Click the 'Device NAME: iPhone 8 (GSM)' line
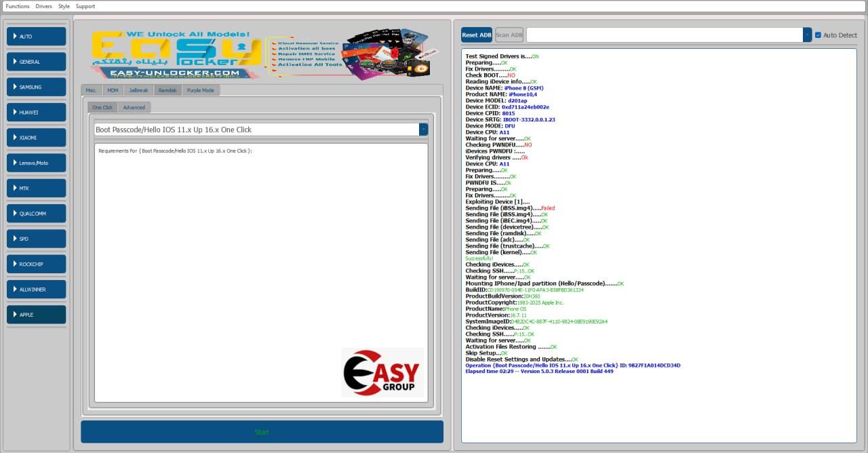The width and height of the screenshot is (868, 453). (x=504, y=88)
